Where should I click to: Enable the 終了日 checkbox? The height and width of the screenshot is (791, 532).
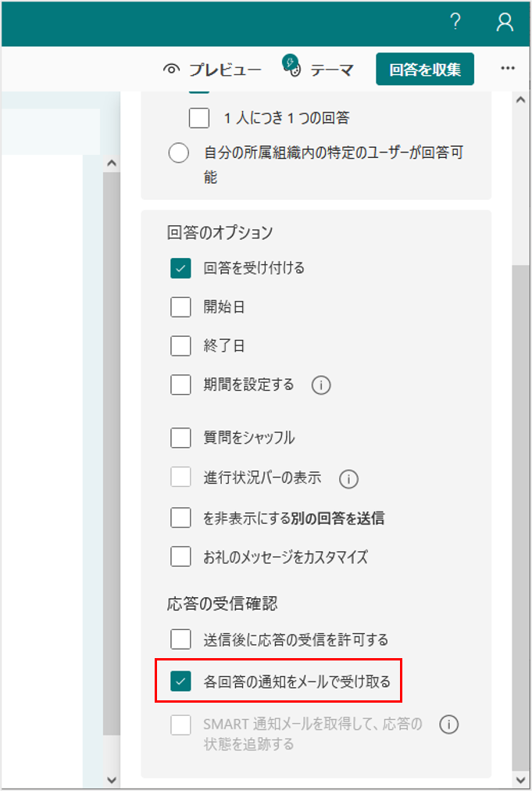pos(181,345)
